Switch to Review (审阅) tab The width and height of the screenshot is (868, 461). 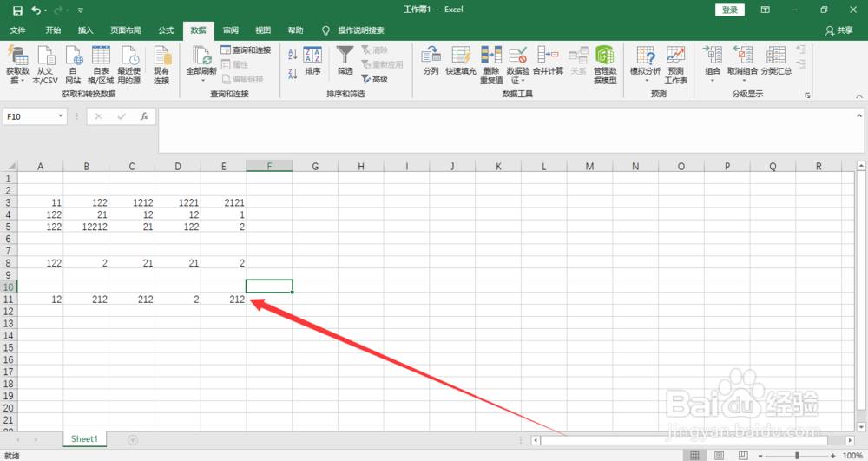231,30
